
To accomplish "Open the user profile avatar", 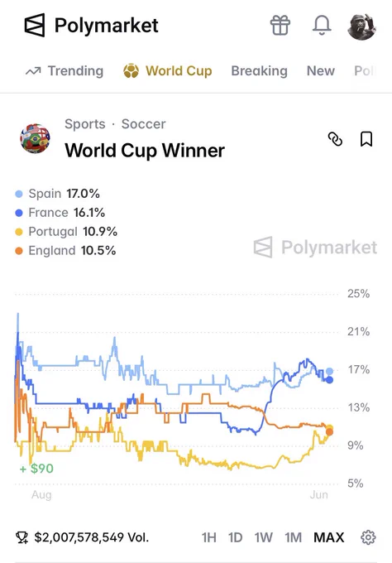I will (361, 26).
